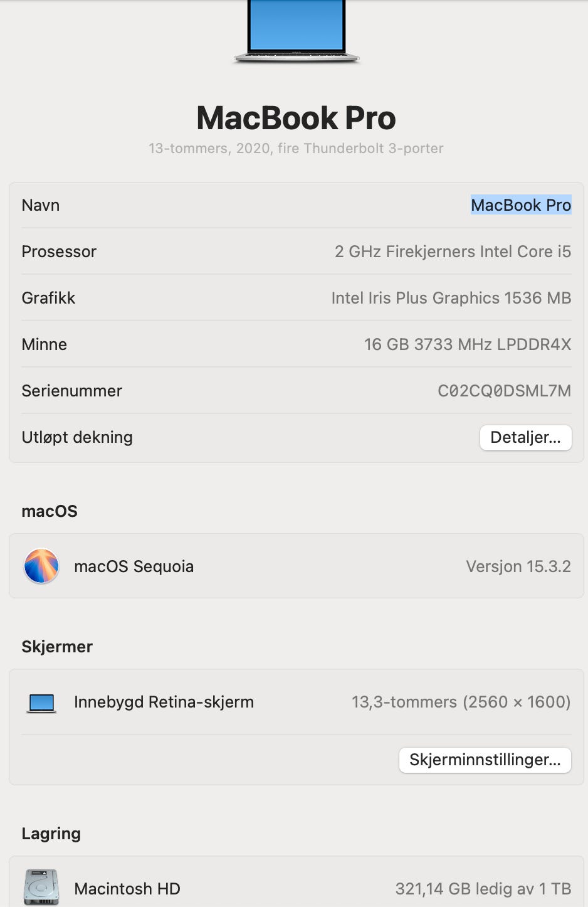
Task: Click the Macintosh HD label
Action: (x=127, y=889)
